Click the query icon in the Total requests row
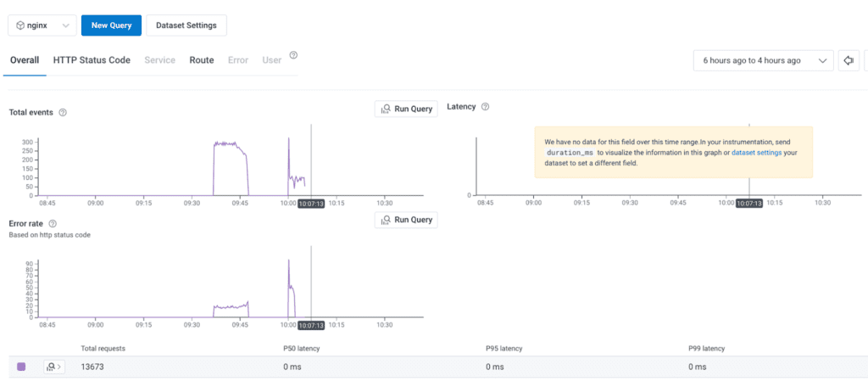868x387 pixels. [53, 367]
